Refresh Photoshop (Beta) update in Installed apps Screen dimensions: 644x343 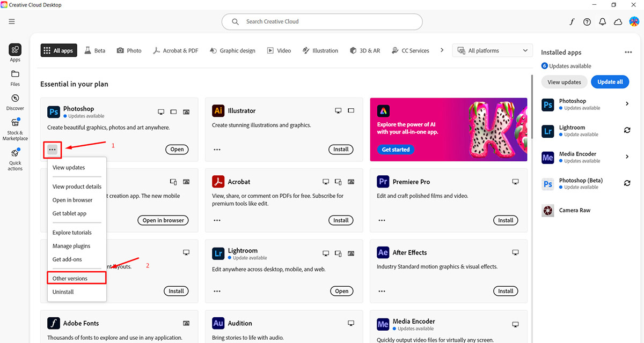(x=627, y=183)
